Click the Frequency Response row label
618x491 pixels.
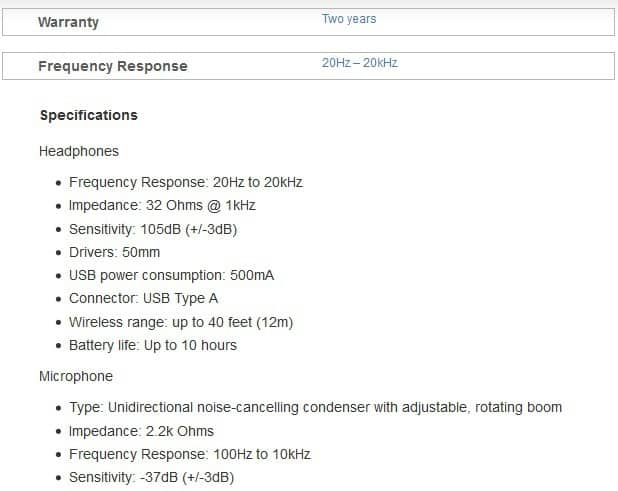tap(112, 66)
